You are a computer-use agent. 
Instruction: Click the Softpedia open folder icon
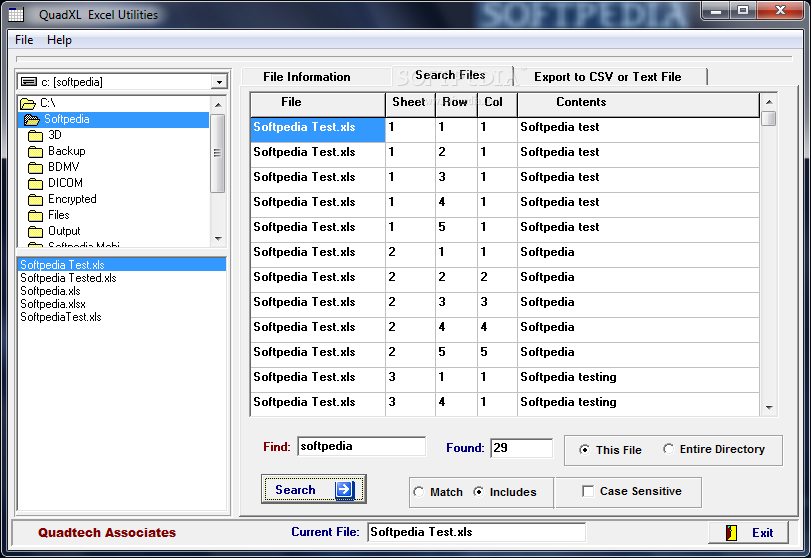pos(32,119)
